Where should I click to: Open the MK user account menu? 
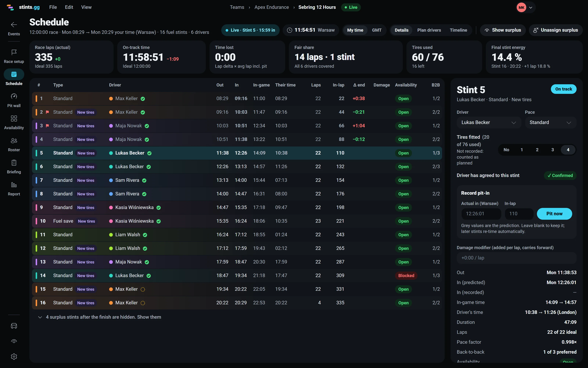click(526, 8)
